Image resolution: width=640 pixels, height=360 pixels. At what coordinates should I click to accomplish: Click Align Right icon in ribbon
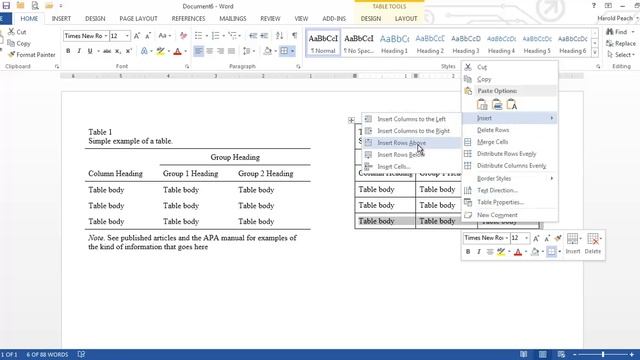pos(220,51)
